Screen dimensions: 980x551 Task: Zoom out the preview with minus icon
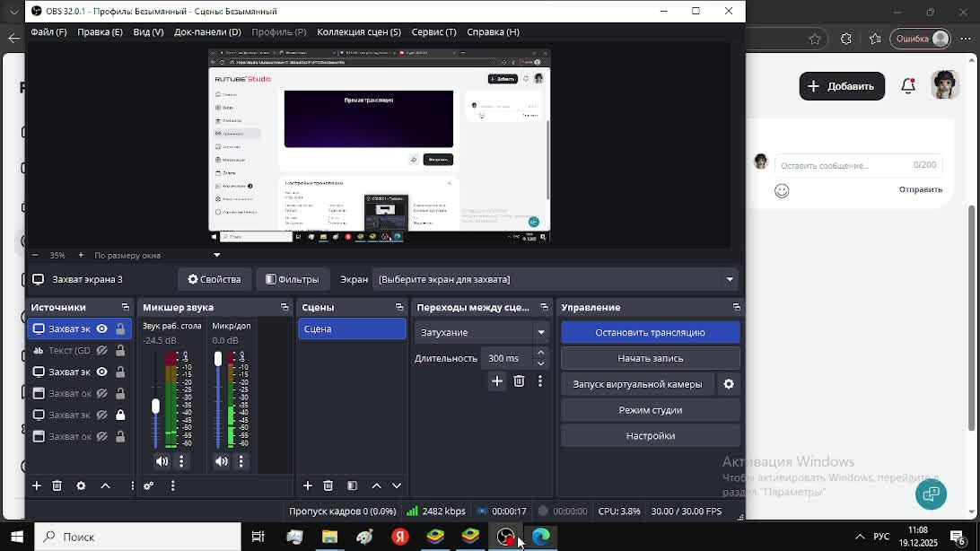[35, 255]
